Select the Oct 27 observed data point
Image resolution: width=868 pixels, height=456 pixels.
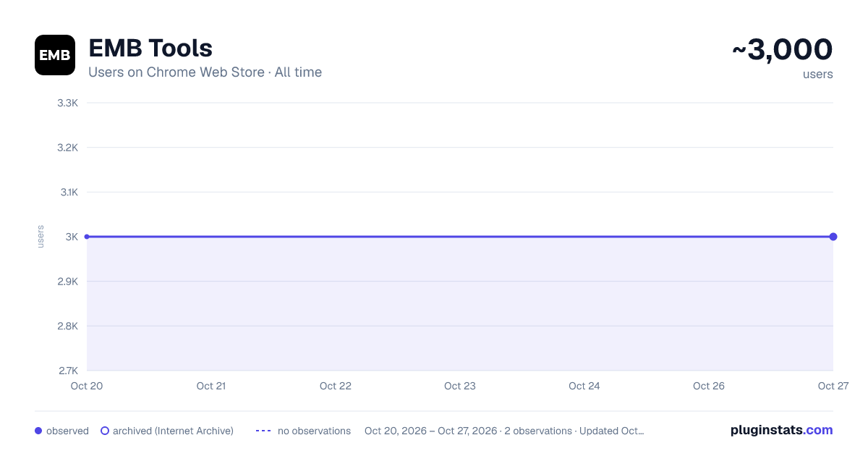(x=833, y=237)
